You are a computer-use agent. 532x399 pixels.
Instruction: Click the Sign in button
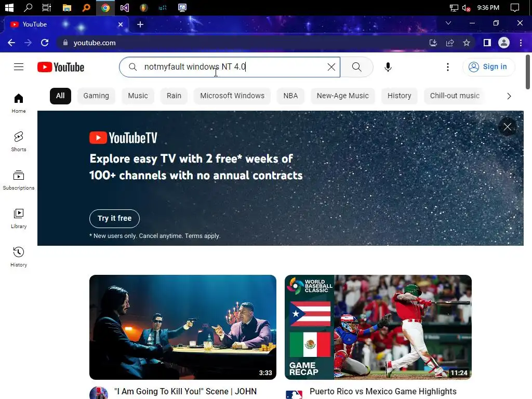[488, 67]
